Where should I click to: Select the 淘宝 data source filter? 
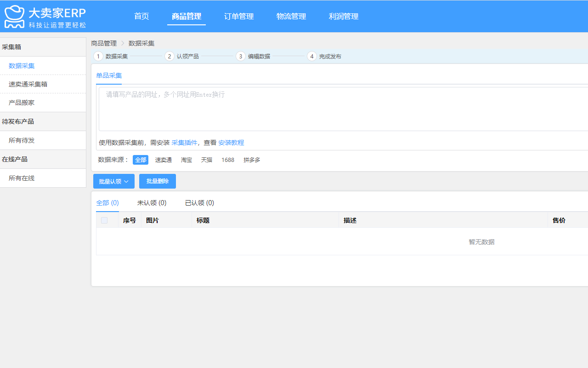coord(186,160)
